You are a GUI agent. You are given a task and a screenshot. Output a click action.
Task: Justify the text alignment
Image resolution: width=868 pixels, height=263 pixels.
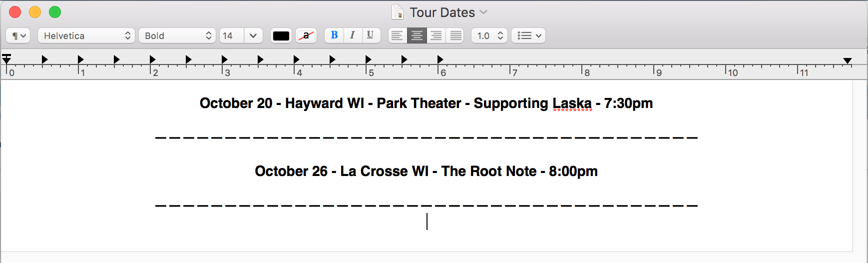(455, 35)
